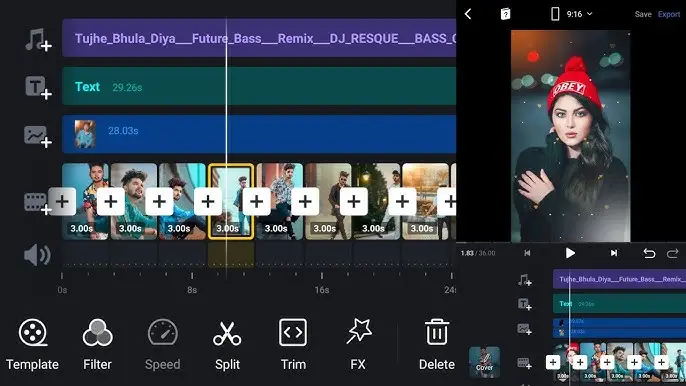Open the help question-mark document icon
This screenshot has width=686, height=386.
tap(505, 14)
